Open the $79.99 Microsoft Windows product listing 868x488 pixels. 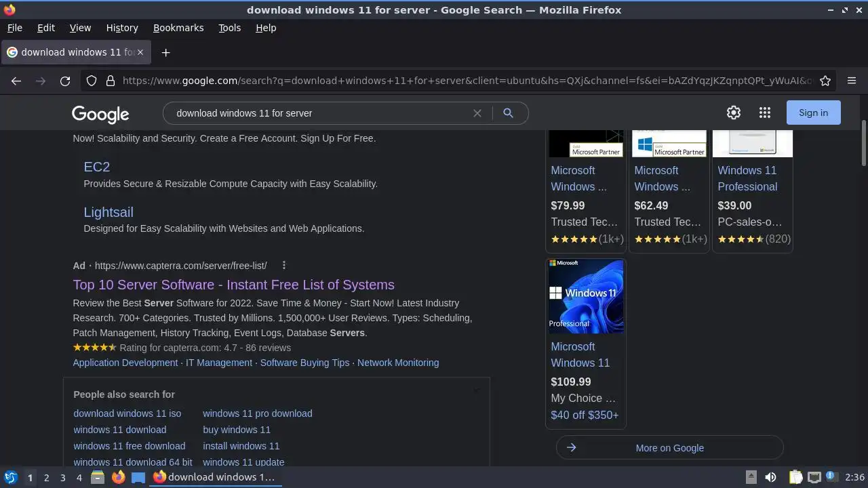pos(585,178)
